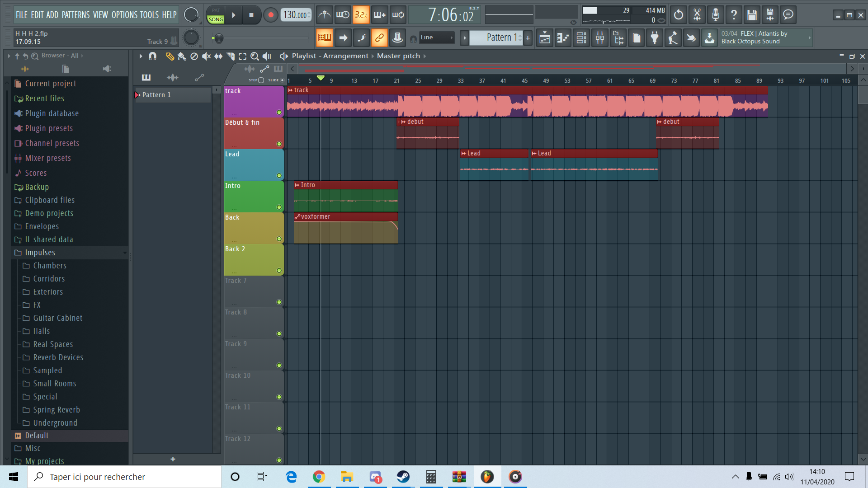Screen dimensions: 868x488
Task: Open the PATTERNS menu
Action: [75, 15]
